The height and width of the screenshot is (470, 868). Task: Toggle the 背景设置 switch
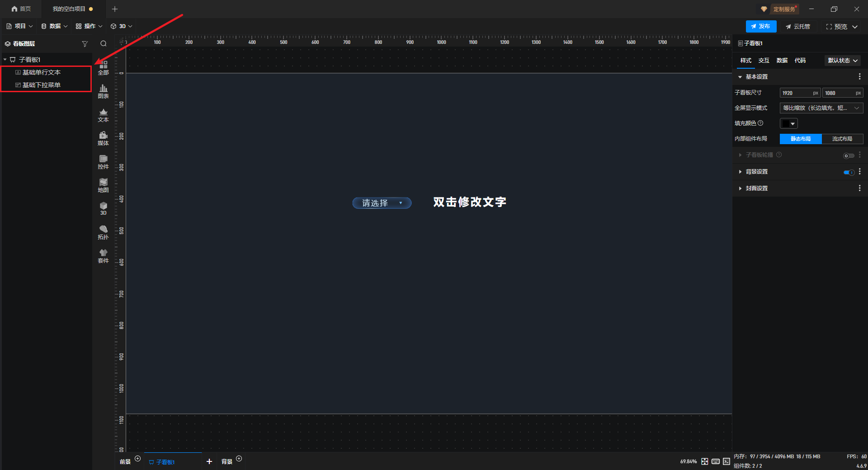pos(849,172)
